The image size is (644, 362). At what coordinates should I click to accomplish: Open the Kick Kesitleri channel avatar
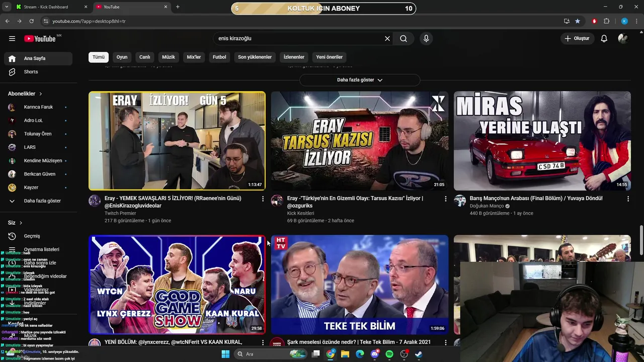click(x=277, y=201)
